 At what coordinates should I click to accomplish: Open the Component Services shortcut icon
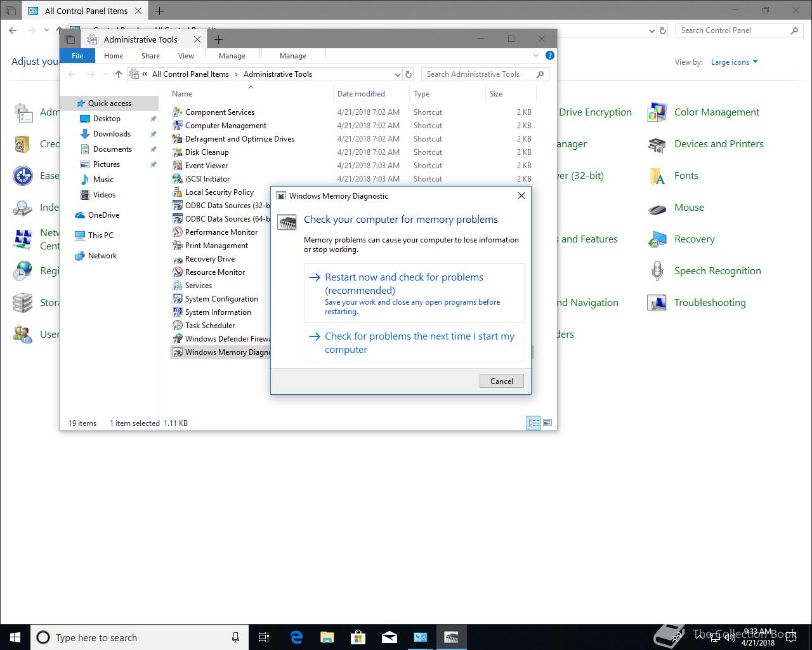[178, 112]
